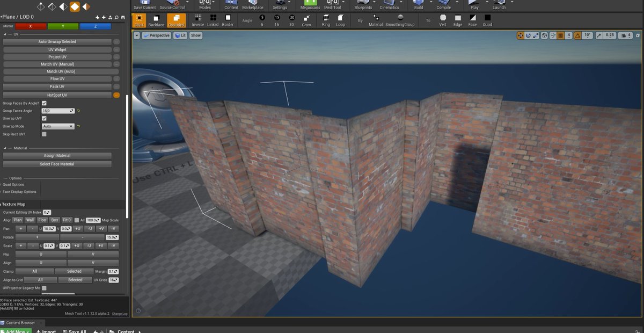Click the Ring selection icon
This screenshot has width=644, height=333.
[x=326, y=21]
